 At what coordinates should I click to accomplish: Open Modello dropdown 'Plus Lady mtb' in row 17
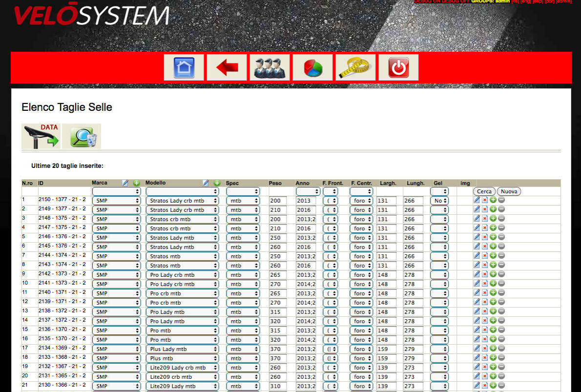coord(182,349)
